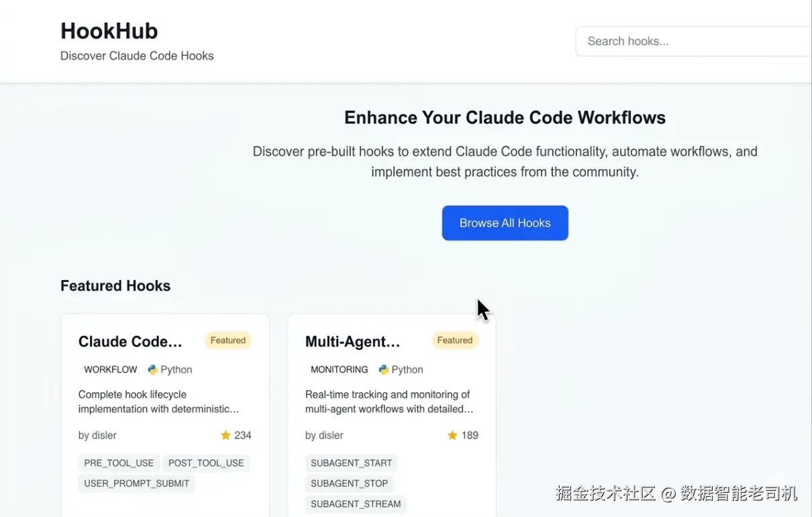This screenshot has height=517, width=812.
Task: Click the star icon next to 189
Action: pos(452,435)
